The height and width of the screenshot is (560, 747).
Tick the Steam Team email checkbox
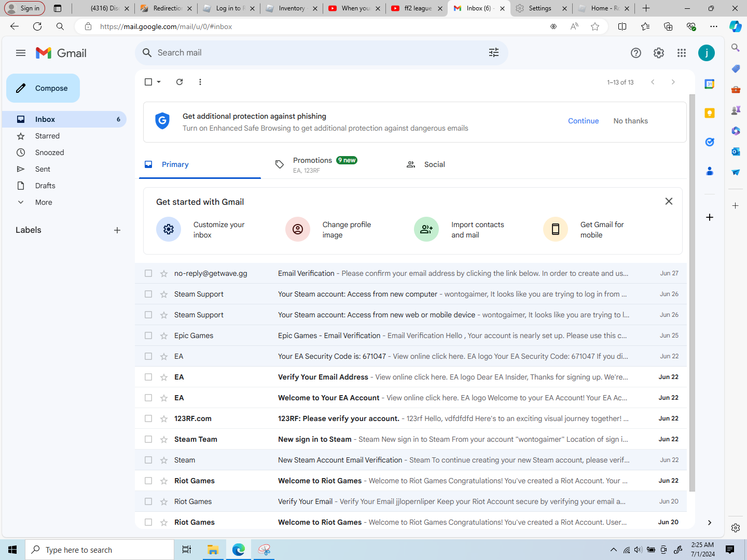[148, 439]
